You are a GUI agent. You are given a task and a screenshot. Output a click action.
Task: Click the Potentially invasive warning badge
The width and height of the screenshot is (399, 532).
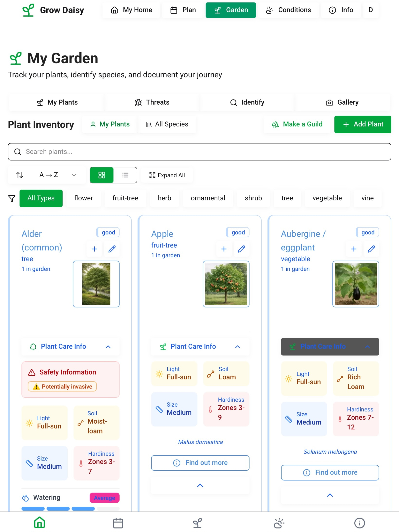(62, 387)
